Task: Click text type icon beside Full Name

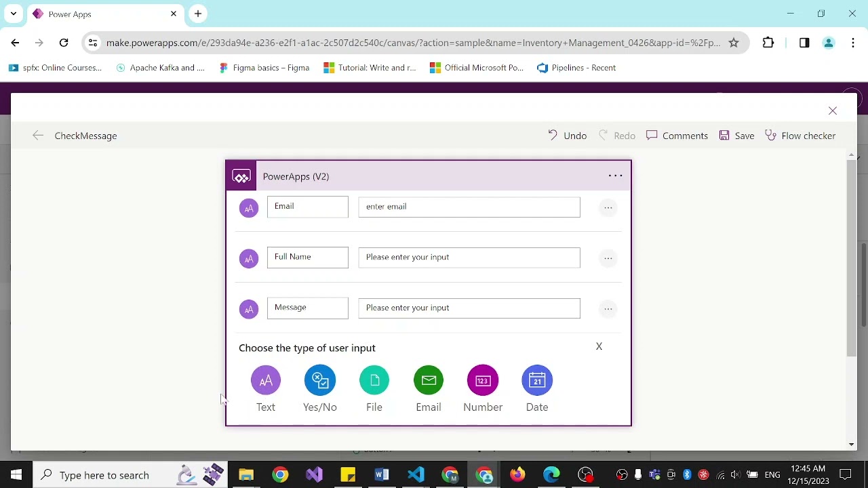Action: pos(249,259)
